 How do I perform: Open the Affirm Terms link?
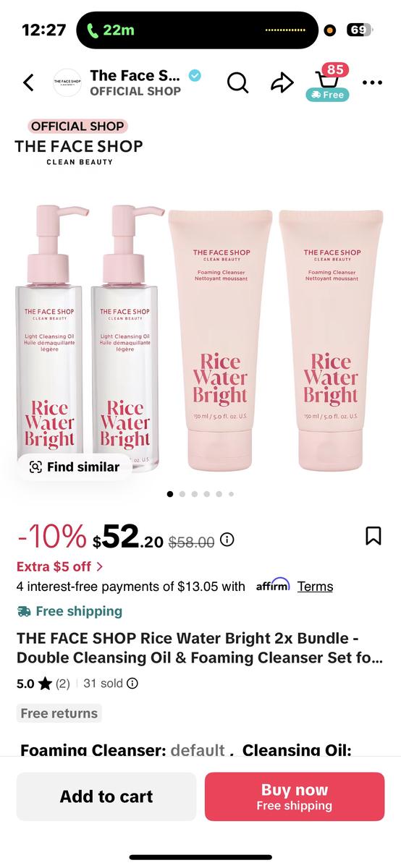(x=315, y=587)
